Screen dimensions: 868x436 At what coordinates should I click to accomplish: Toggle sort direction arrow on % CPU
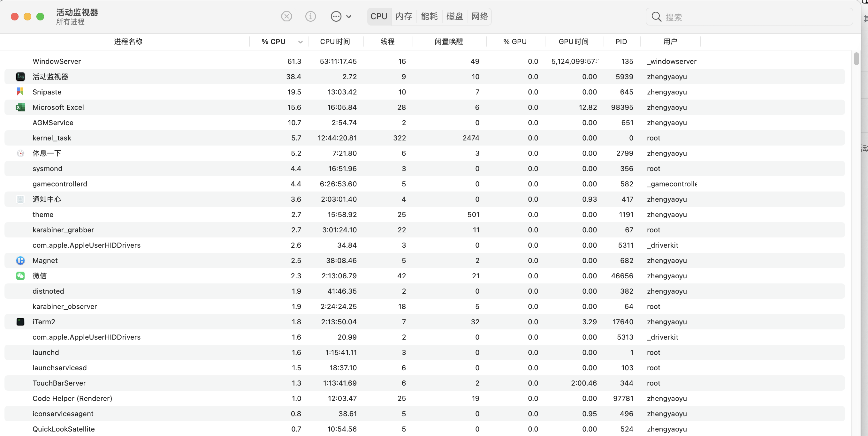[300, 42]
